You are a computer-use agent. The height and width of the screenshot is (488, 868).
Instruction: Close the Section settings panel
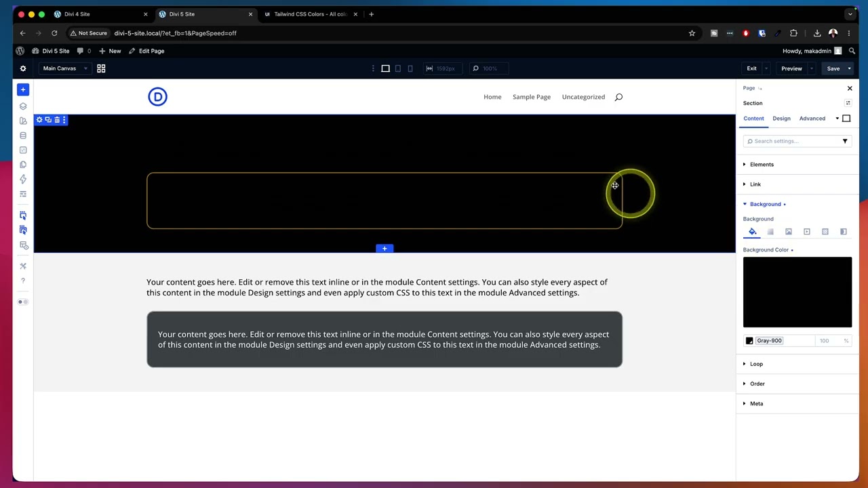(850, 88)
